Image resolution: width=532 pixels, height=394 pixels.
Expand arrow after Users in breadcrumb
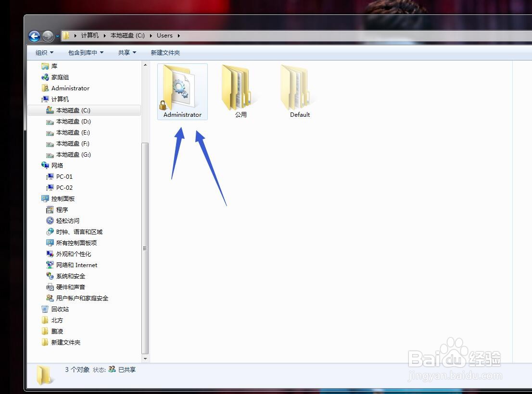coord(179,36)
